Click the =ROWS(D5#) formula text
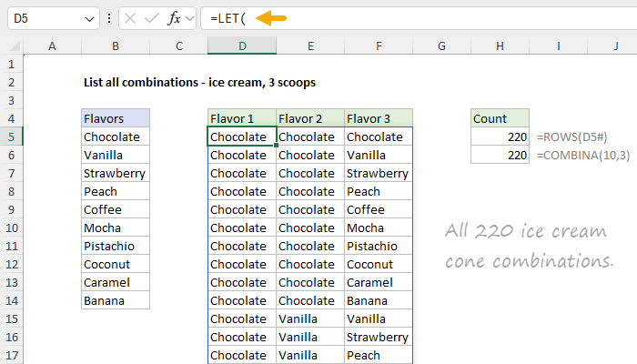Viewport: 637px width, 364px height. pos(572,137)
